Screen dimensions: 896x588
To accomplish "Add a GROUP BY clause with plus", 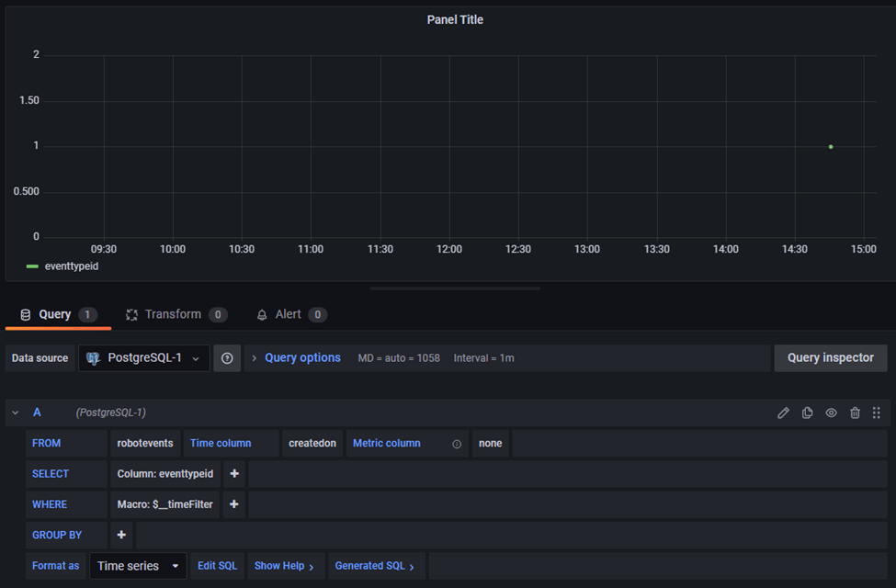I will 121,535.
